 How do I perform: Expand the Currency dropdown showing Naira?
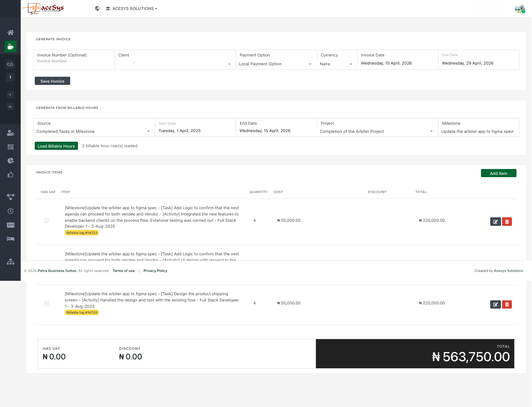(x=336, y=64)
